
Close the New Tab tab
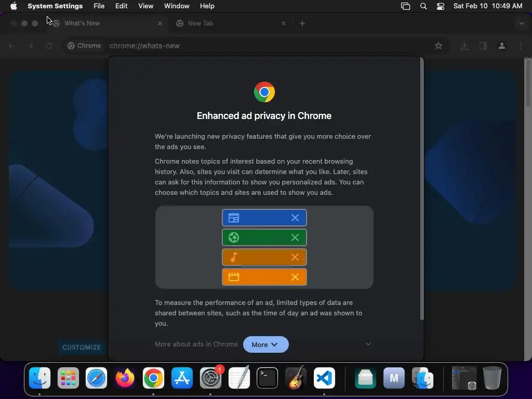pyautogui.click(x=284, y=23)
